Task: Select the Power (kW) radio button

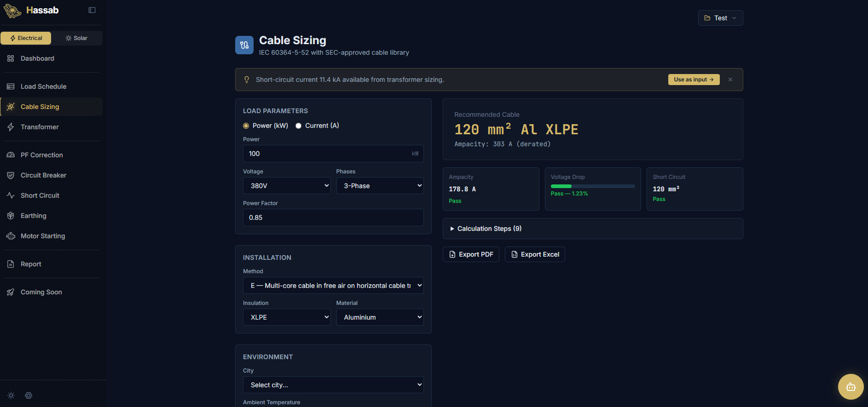Action: coord(246,126)
